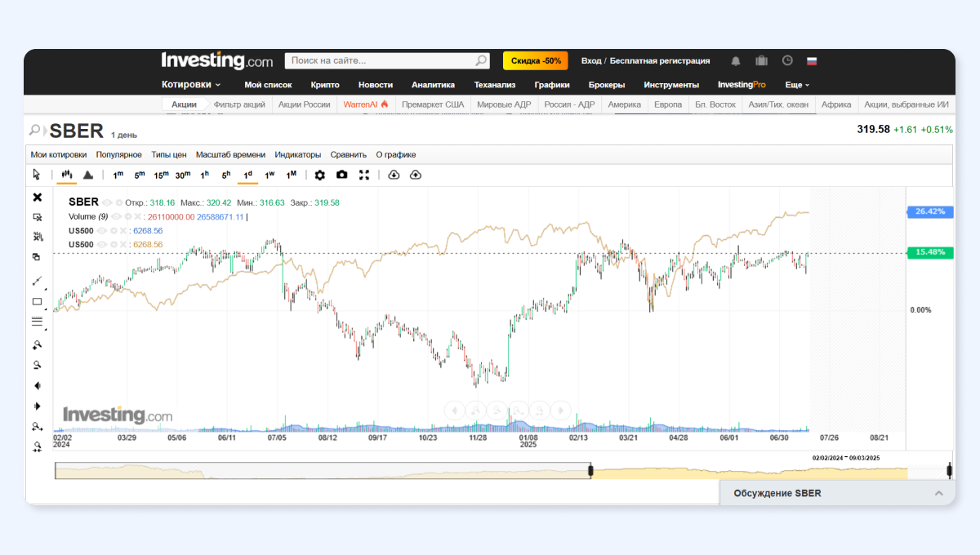Click О графике chart menu item
The width and height of the screenshot is (980, 555).
pos(396,154)
